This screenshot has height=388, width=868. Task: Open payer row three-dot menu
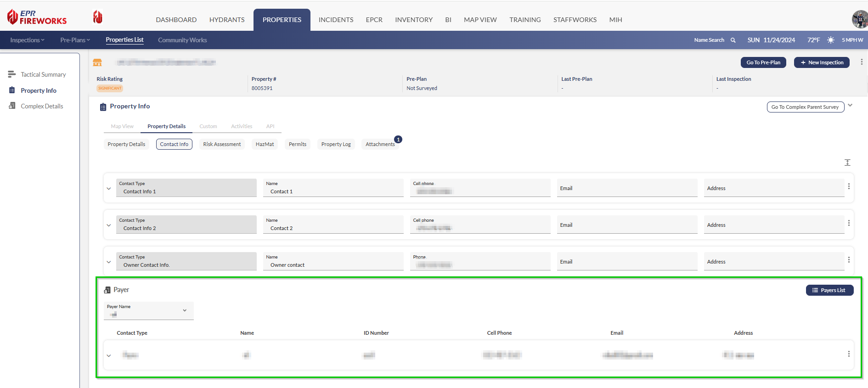849,354
